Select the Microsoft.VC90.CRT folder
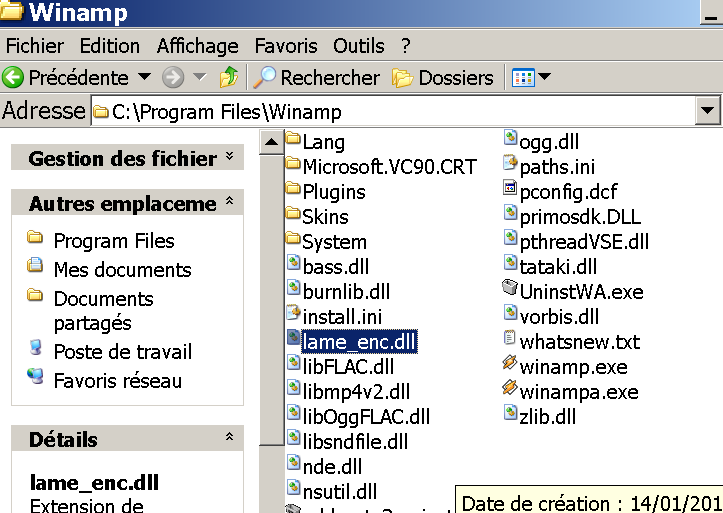This screenshot has height=513, width=723. click(x=381, y=166)
